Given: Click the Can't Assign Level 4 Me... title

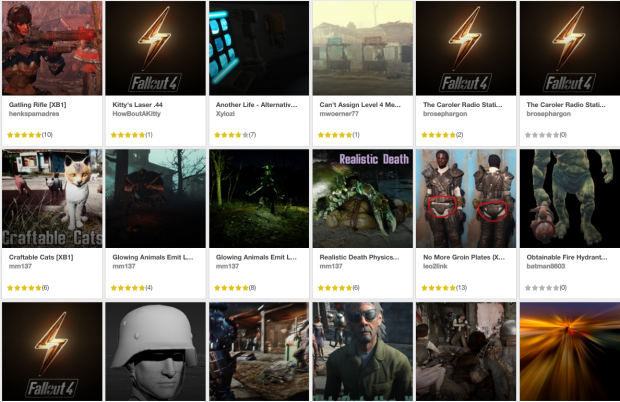Looking at the screenshot, I should point(360,105).
